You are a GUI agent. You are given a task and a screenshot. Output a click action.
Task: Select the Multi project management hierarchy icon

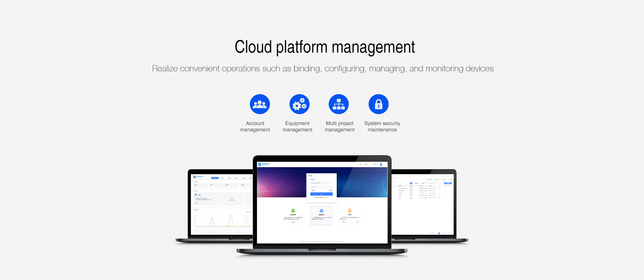pos(339,104)
